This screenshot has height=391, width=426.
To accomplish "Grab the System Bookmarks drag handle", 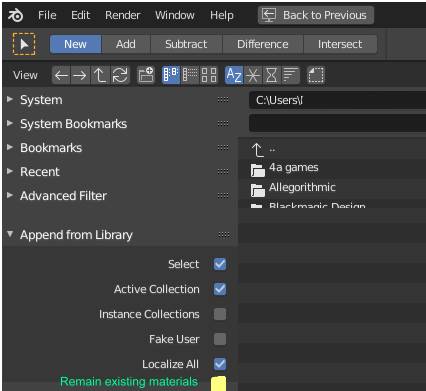I will tap(223, 124).
